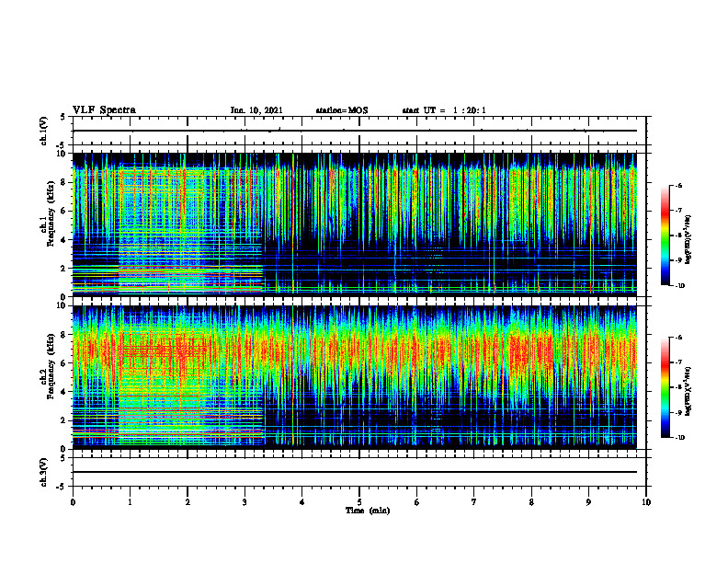Click the ch.3 voltage waveform trace
Viewport: 728px width, 563px height.
pyautogui.click(x=355, y=472)
